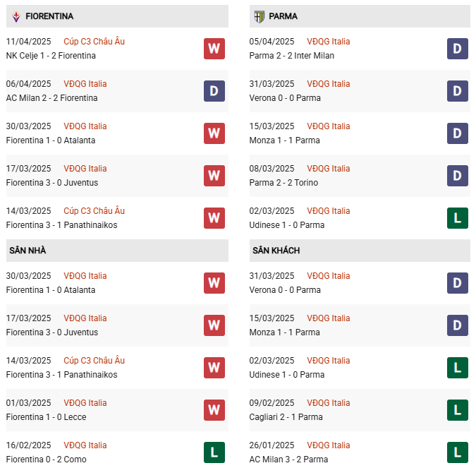Click the PARMA team header

click(360, 16)
